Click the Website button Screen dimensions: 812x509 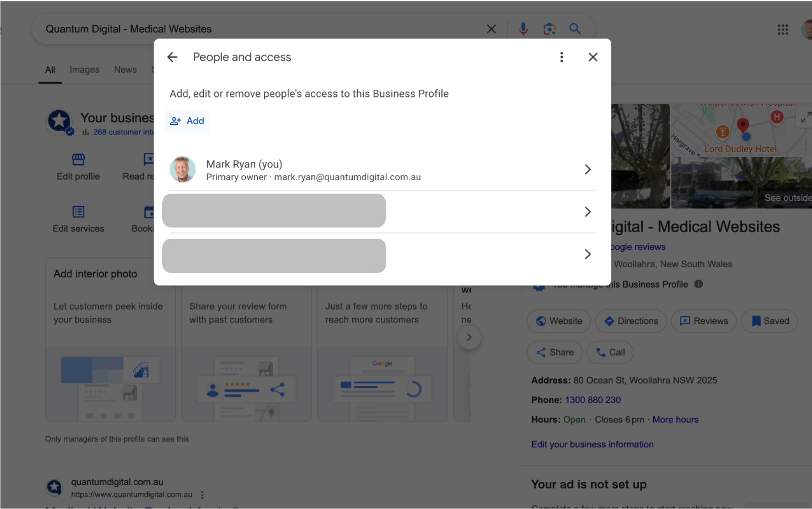[x=559, y=321]
